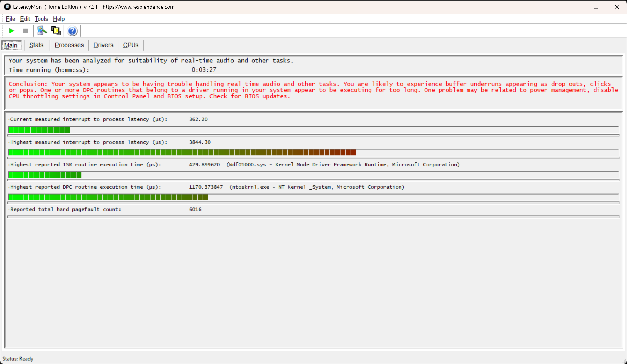Close the LatencyMon window
The height and width of the screenshot is (364, 627).
click(x=616, y=7)
